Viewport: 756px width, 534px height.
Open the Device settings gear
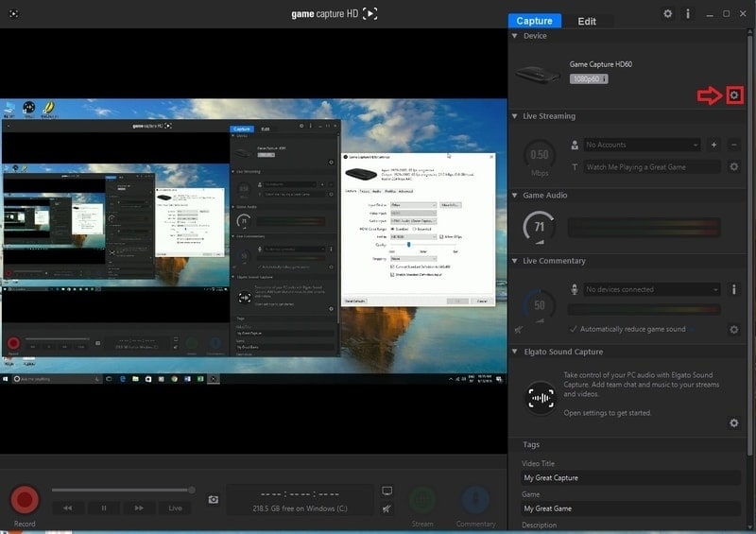coord(734,95)
